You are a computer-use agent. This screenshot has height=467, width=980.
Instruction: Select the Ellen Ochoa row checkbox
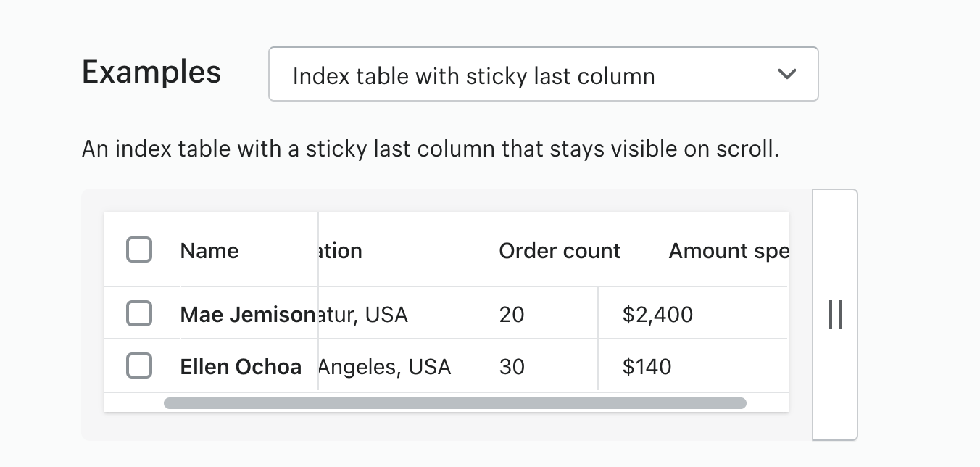[x=139, y=366]
